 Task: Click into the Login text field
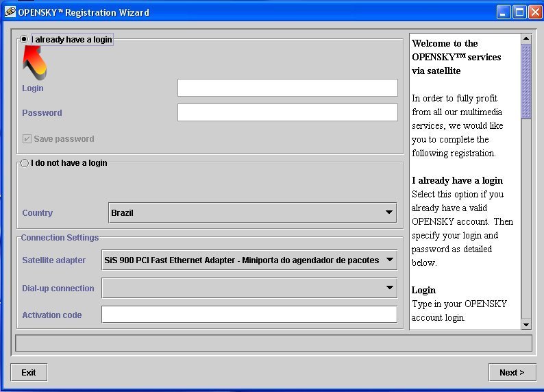click(288, 88)
